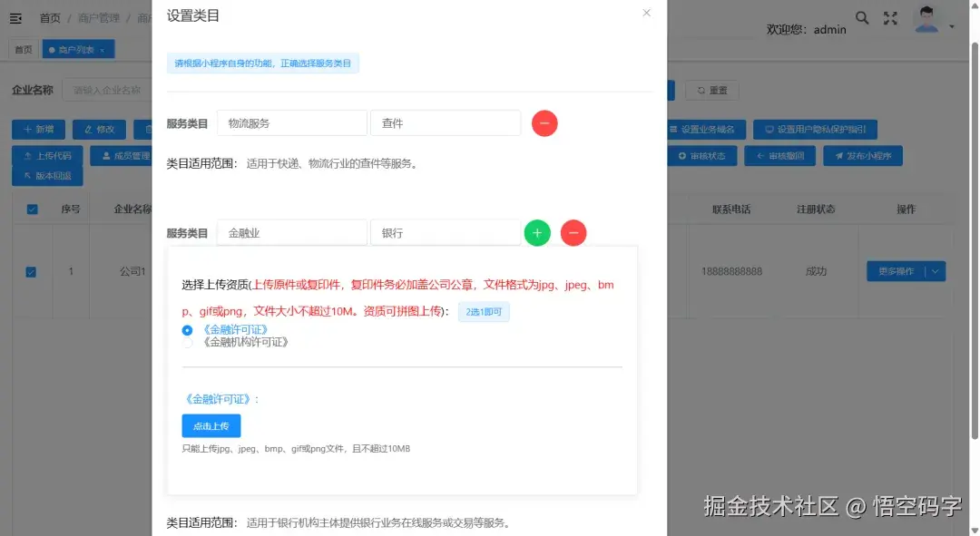This screenshot has height=536, width=980.
Task: Collapse the sidebar using the hamburger icon
Action: point(15,17)
